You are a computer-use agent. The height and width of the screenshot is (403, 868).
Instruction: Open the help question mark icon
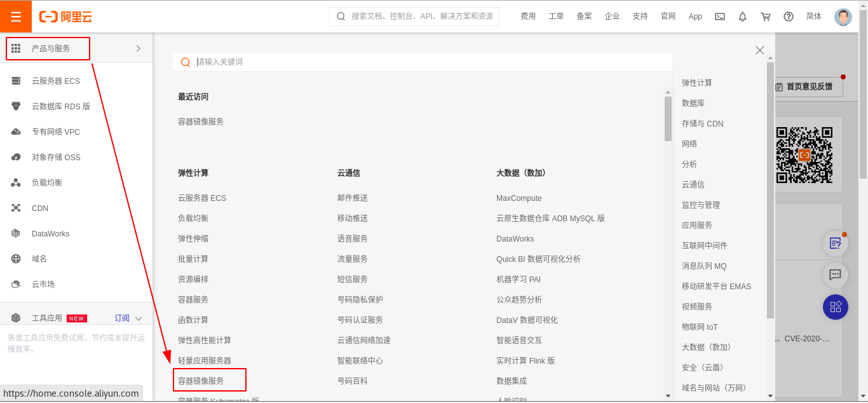tap(789, 17)
